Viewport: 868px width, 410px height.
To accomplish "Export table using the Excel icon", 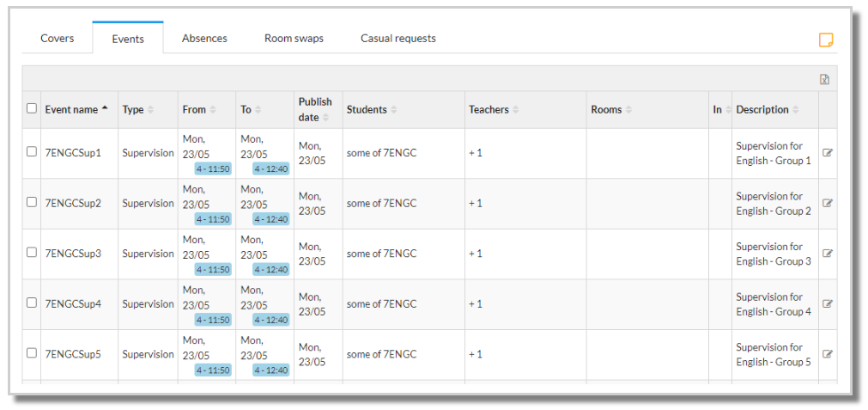I will 824,79.
